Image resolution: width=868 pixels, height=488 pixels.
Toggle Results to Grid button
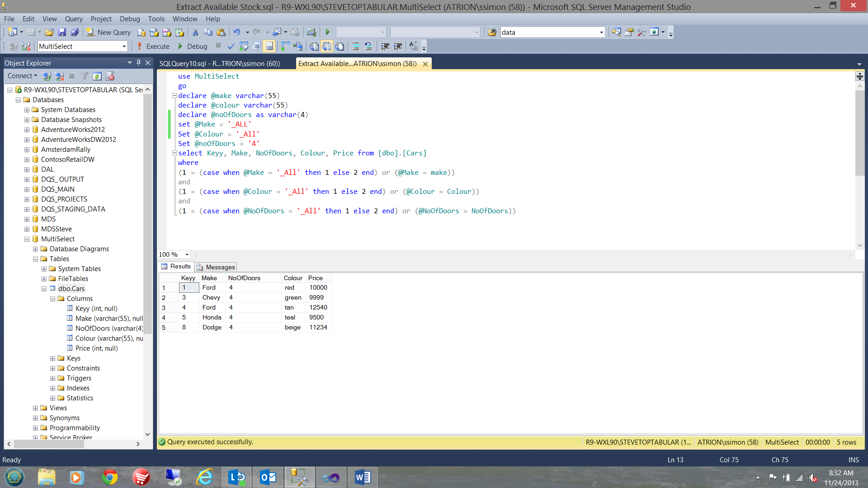[x=327, y=46]
